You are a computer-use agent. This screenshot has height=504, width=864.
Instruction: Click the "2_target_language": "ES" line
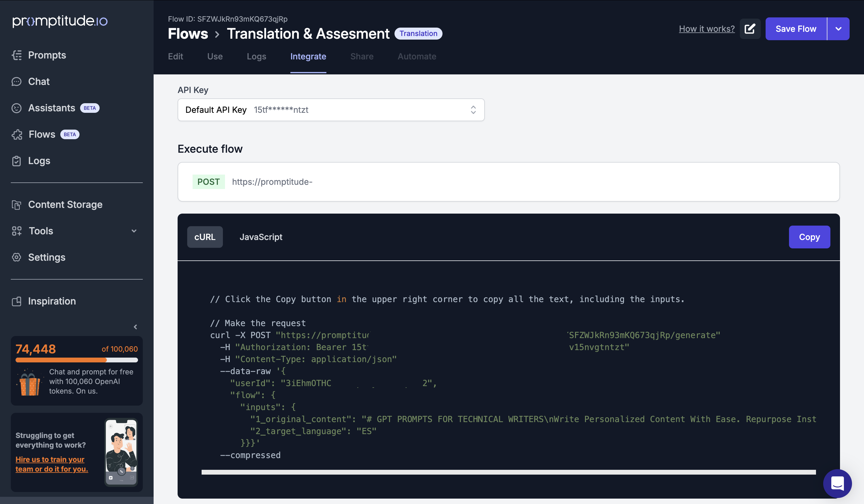point(313,431)
